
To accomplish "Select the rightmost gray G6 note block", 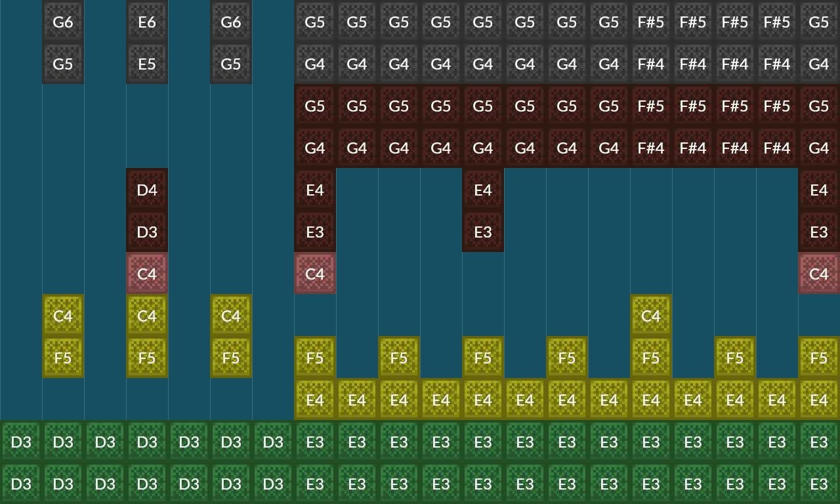I will tap(231, 22).
